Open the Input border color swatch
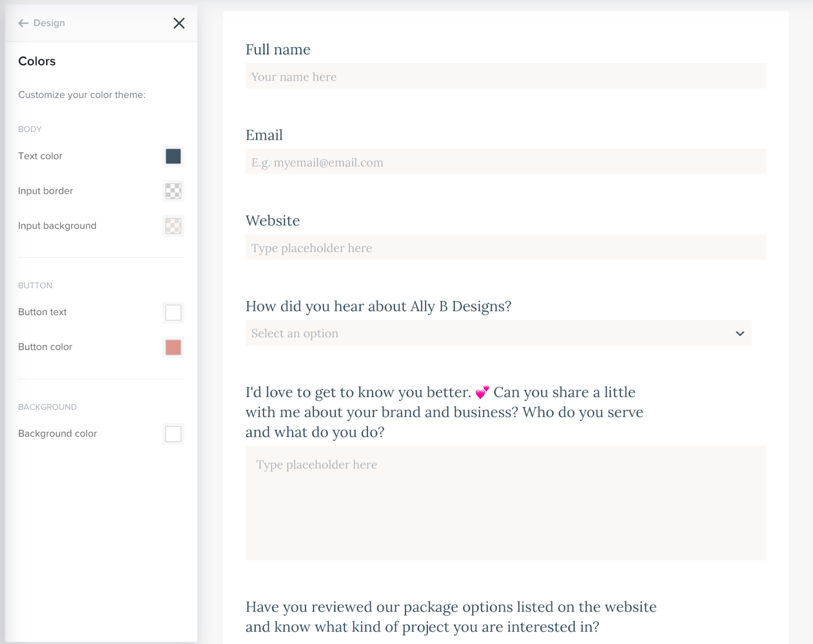Screen dimensions: 813x644 (173, 191)
